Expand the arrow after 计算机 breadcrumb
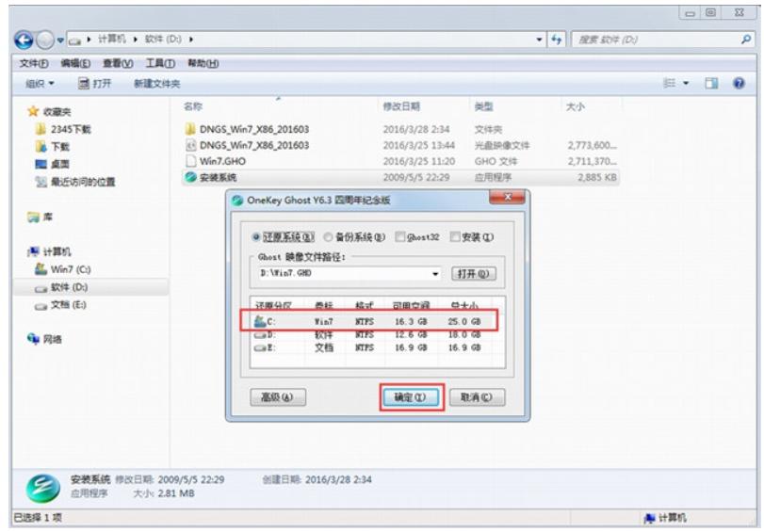This screenshot has height=532, width=764. (135, 39)
